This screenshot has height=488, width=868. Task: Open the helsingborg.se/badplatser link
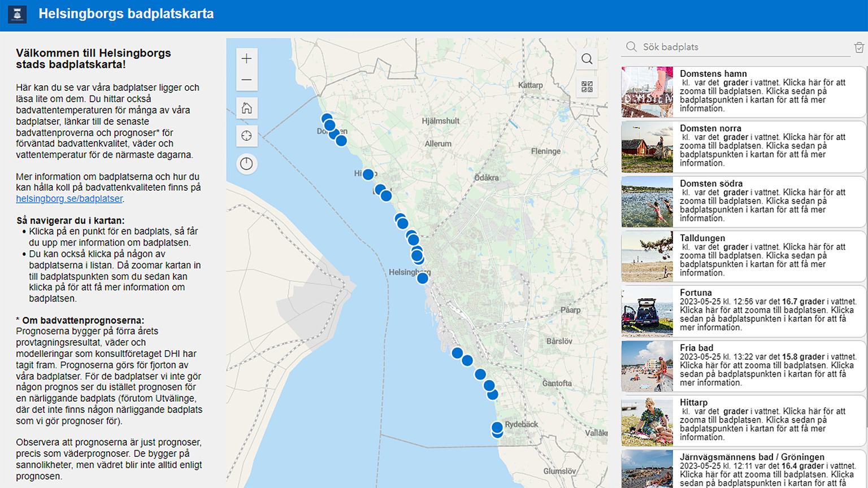point(69,199)
